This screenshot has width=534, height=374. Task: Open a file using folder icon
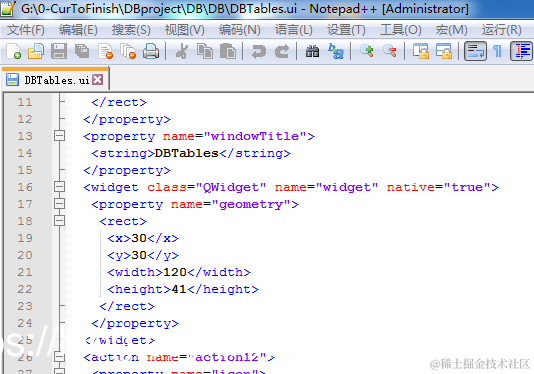click(x=36, y=51)
